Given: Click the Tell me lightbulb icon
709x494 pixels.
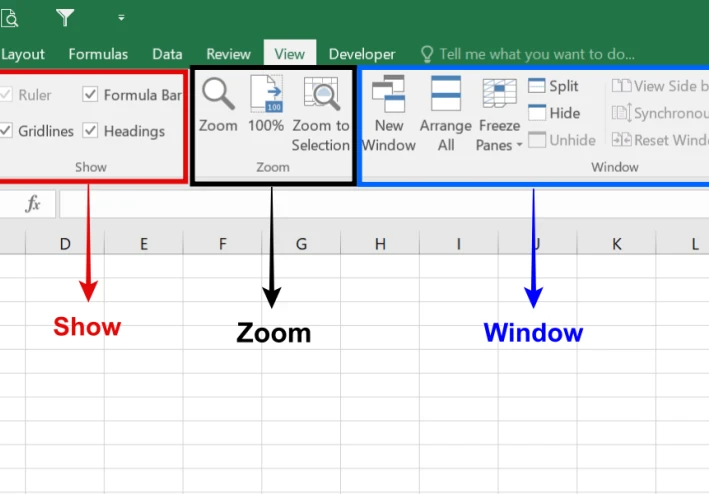Looking at the screenshot, I should pyautogui.click(x=427, y=54).
